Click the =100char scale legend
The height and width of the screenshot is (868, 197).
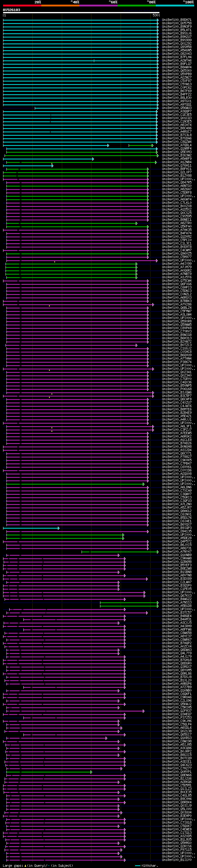(x=146, y=865)
